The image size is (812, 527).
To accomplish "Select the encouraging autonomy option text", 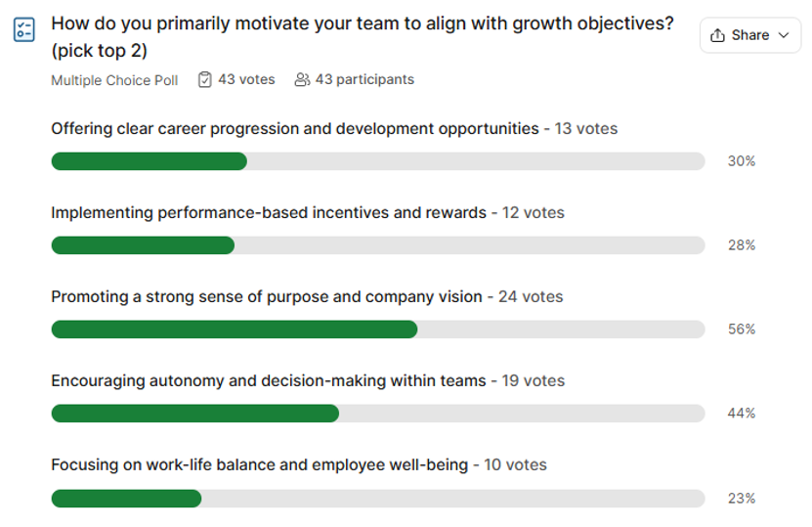I will (268, 380).
